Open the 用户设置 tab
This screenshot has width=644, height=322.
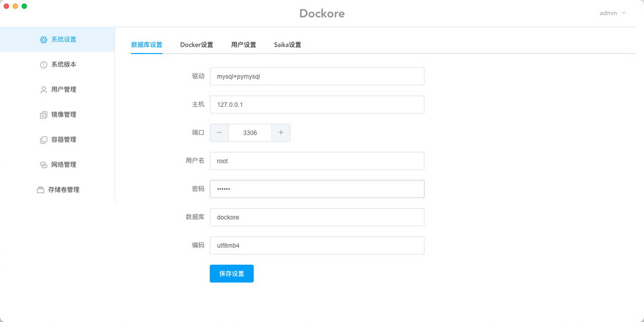(x=243, y=45)
